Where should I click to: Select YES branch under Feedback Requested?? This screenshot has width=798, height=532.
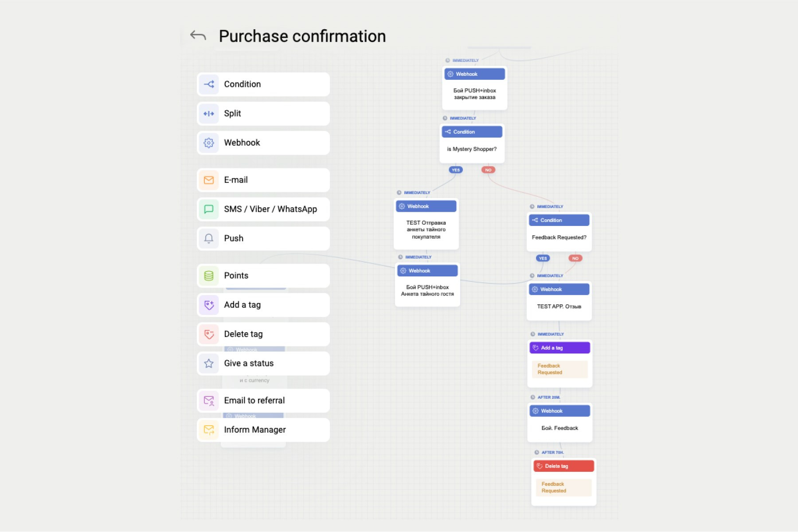point(543,258)
